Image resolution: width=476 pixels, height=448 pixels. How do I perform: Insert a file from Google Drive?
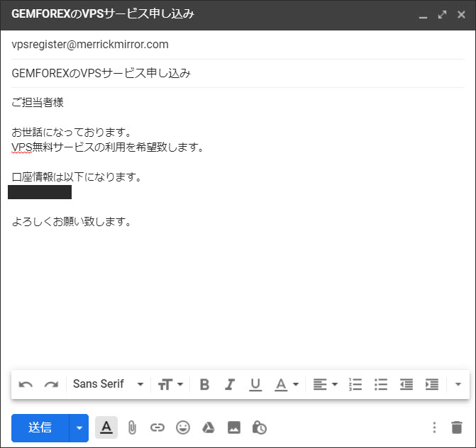tap(209, 428)
